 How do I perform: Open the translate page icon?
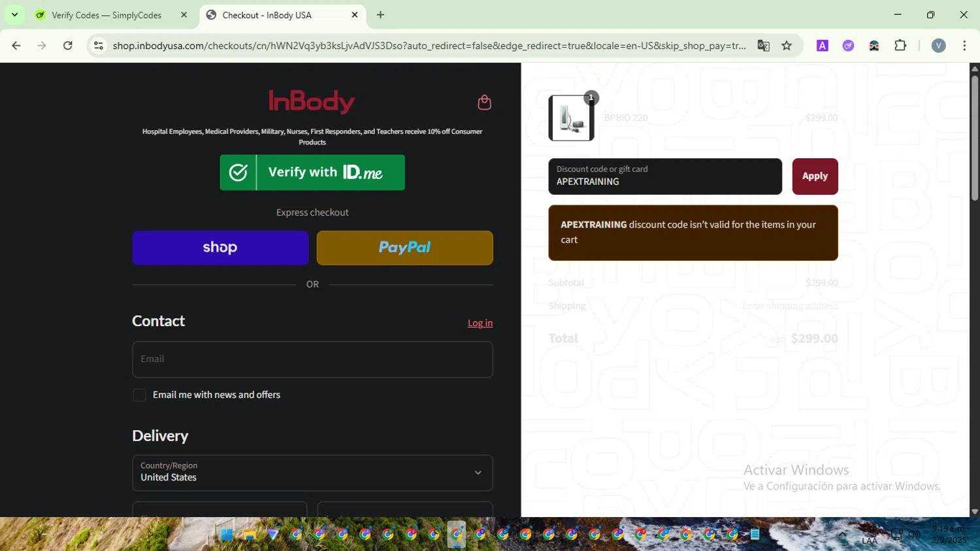point(763,46)
